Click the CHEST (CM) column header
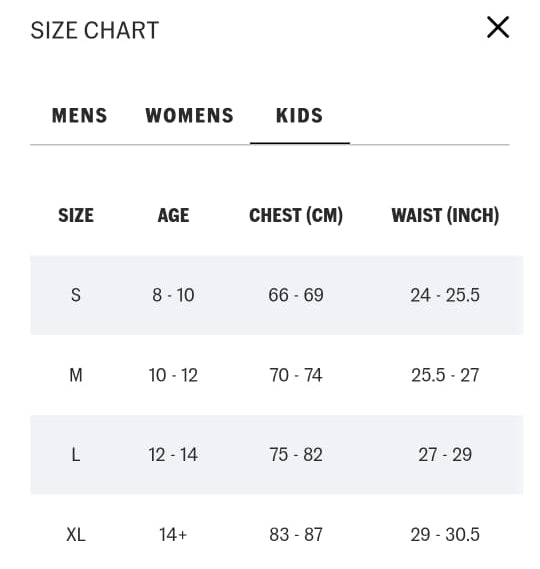 296,216
